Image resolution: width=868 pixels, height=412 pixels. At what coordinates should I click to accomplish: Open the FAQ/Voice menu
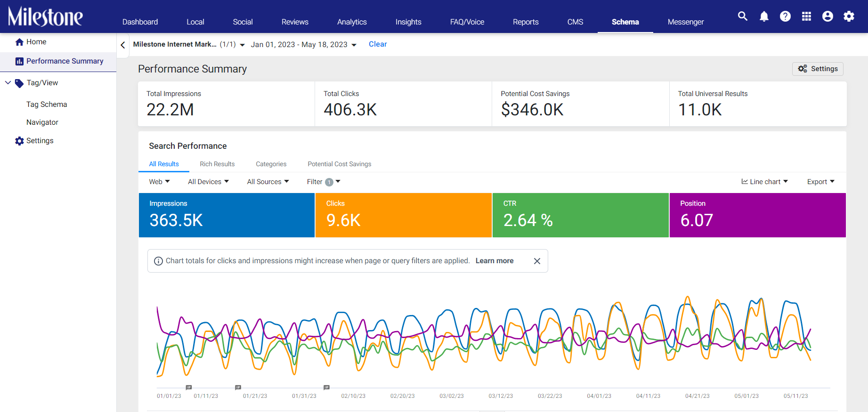click(x=467, y=22)
